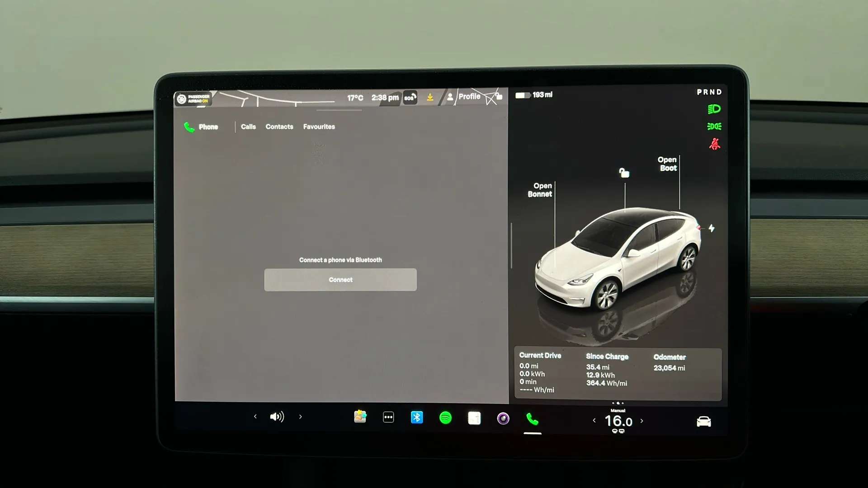The width and height of the screenshot is (868, 488).
Task: Tap the seat heater icons below temperature
Action: point(618,432)
